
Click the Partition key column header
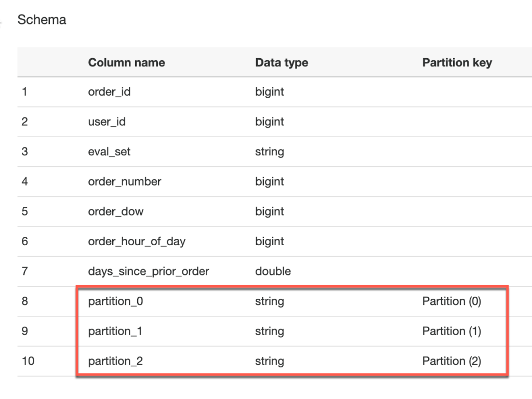click(457, 63)
